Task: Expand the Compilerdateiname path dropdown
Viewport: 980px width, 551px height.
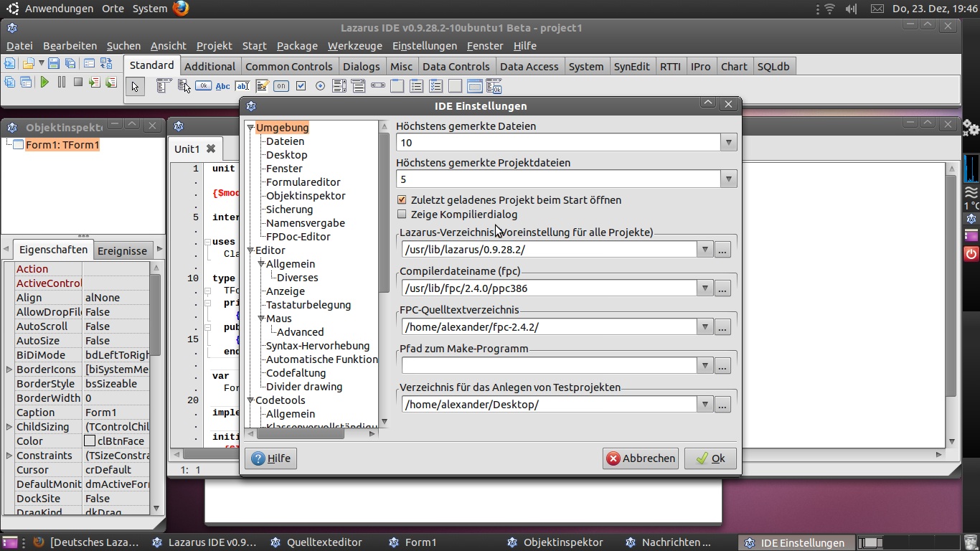Action: [705, 288]
